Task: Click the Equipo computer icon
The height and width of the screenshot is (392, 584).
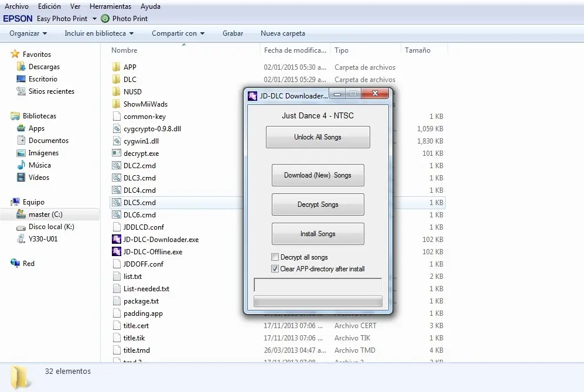Action: click(15, 202)
